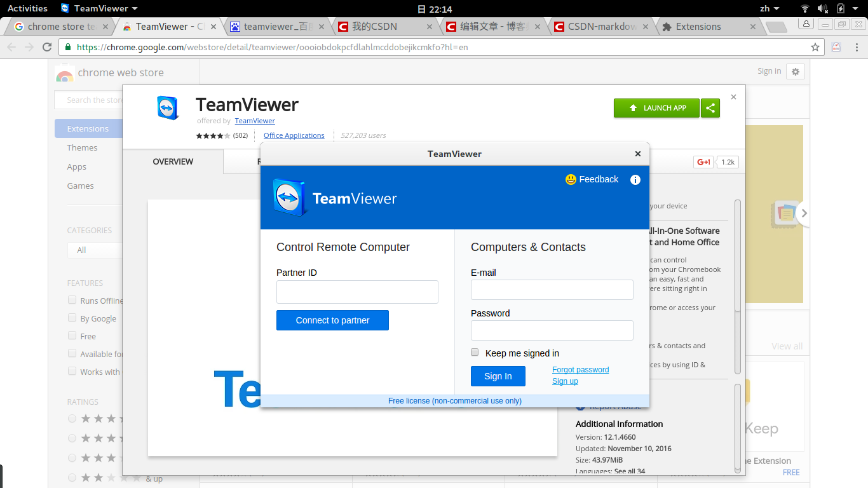Select the second ratings radio button
Viewport: 868px width, 488px height.
coord(72,438)
